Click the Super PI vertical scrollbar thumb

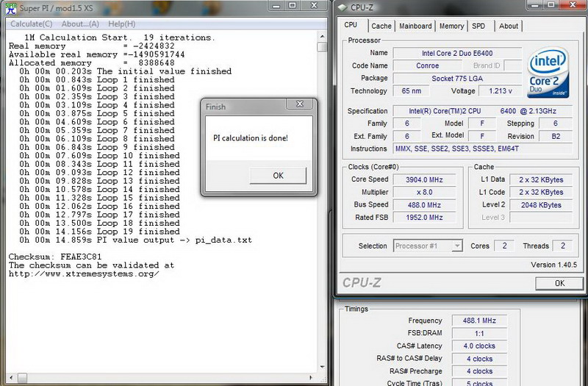322,46
